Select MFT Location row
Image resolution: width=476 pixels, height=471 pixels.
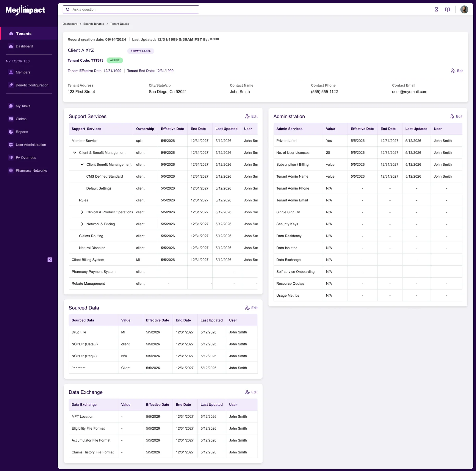click(x=163, y=417)
